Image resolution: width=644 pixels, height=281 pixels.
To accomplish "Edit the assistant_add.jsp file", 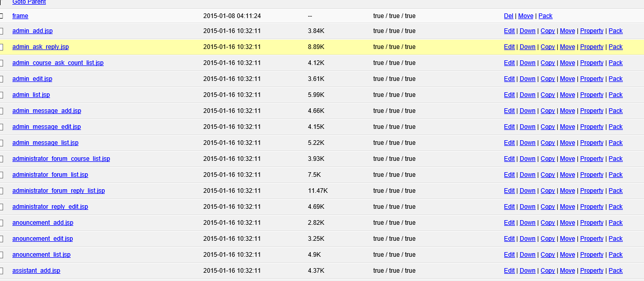I will (509, 271).
